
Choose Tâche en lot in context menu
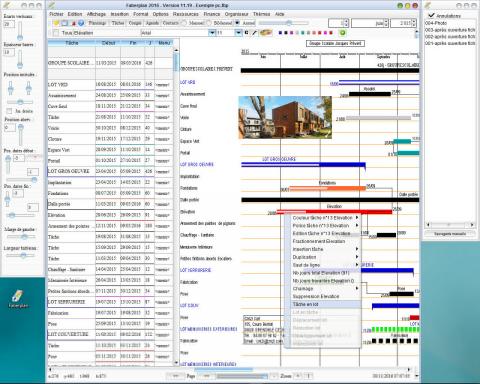[325, 304]
